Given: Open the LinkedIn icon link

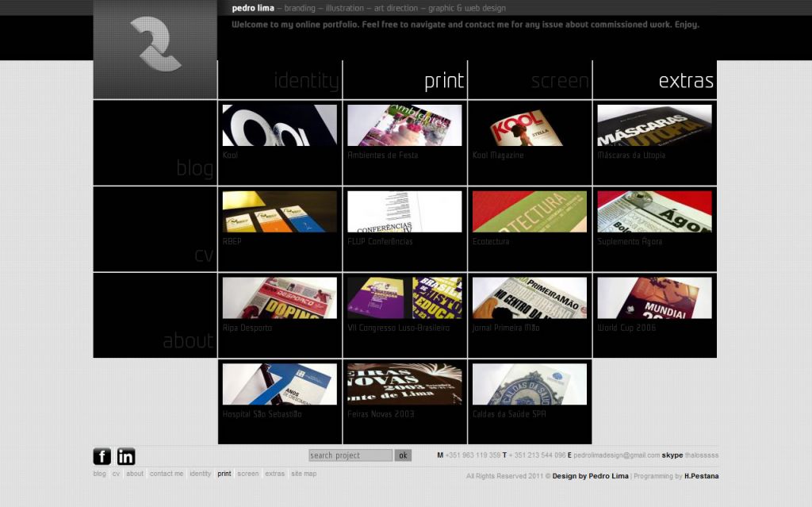Looking at the screenshot, I should click(x=126, y=456).
